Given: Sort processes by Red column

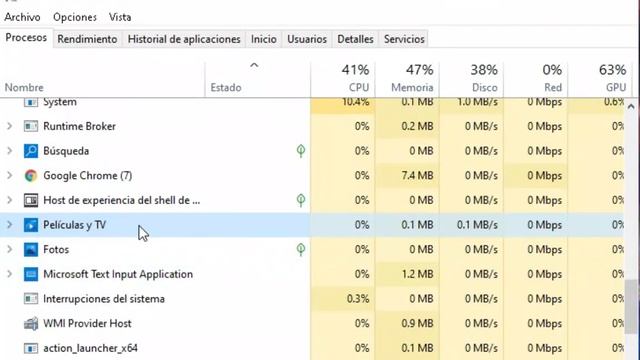Looking at the screenshot, I should click(x=536, y=79).
